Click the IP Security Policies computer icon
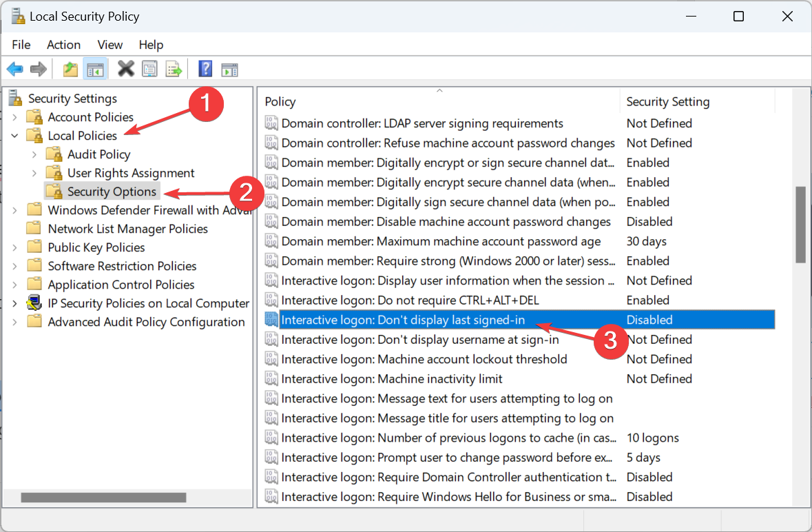This screenshot has height=532, width=812. (x=34, y=303)
